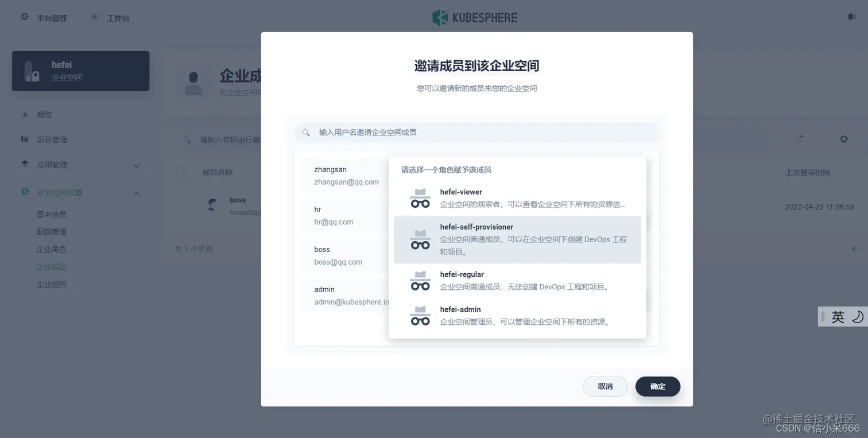
Task: Click the hefei-admin role icon
Action: click(420, 315)
